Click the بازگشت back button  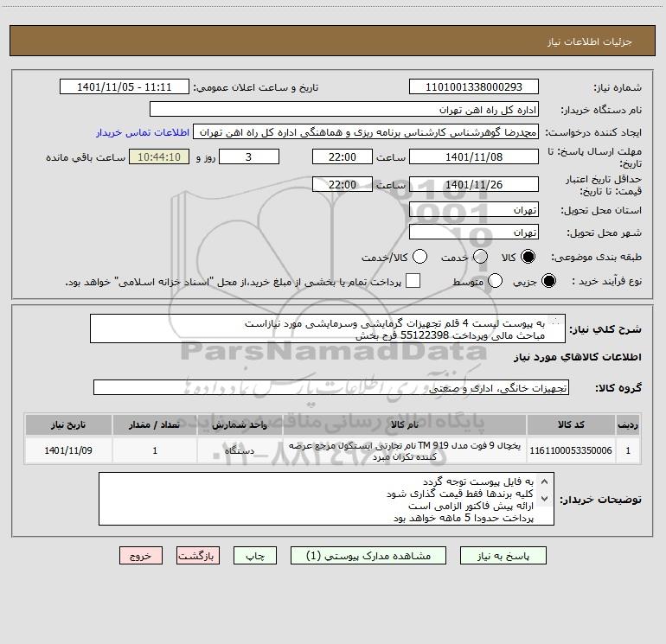(198, 556)
